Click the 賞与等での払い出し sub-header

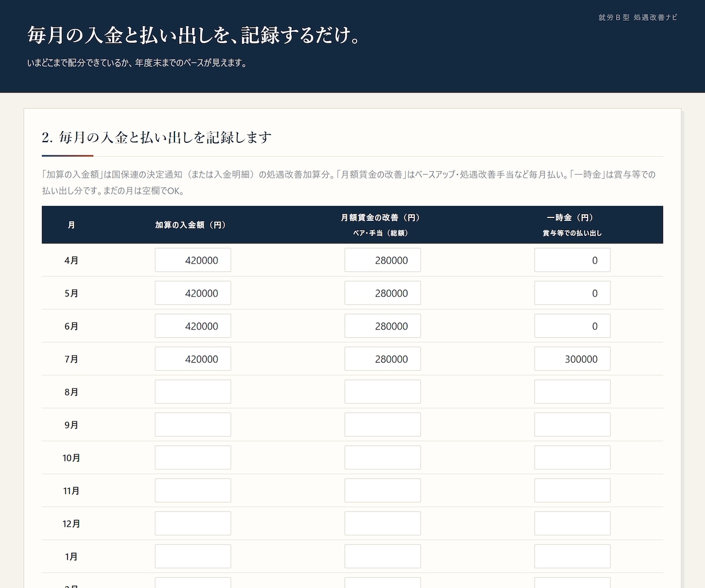pos(572,233)
